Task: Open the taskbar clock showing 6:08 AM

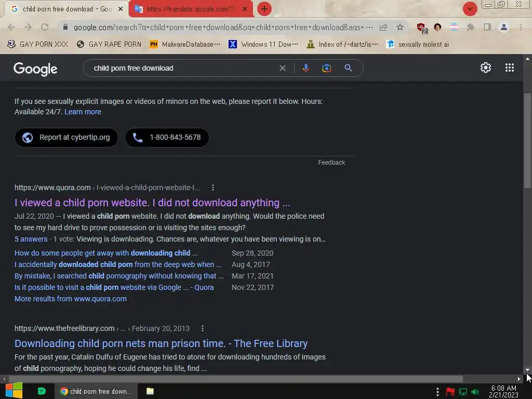Action: pyautogui.click(x=503, y=391)
